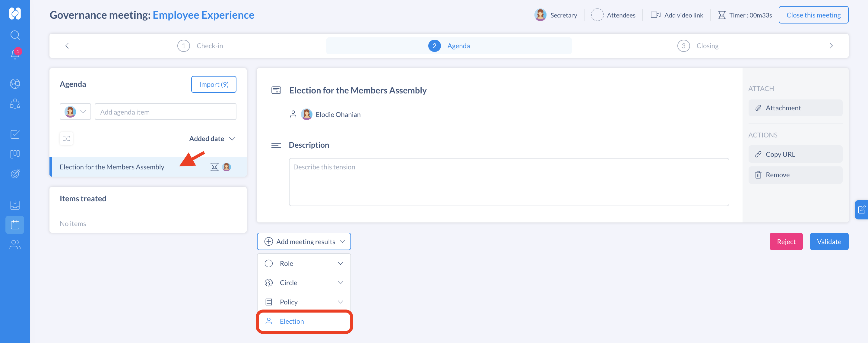Choose Policy in meeting results menu
This screenshot has height=343, width=868.
point(304,302)
